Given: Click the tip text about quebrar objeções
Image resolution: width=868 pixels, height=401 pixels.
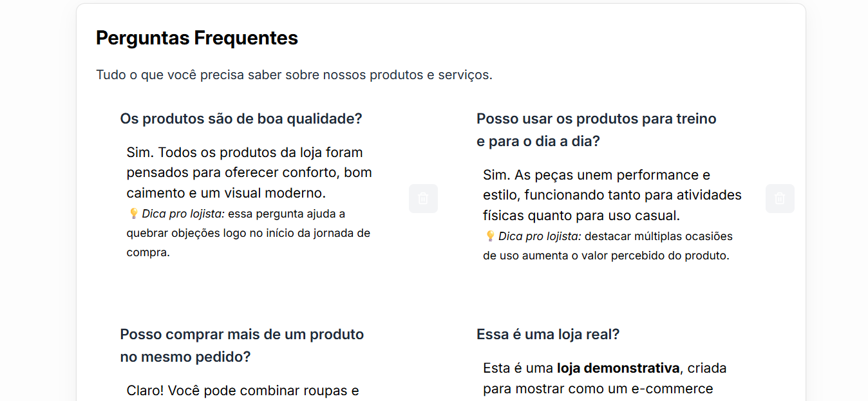Looking at the screenshot, I should coord(248,233).
